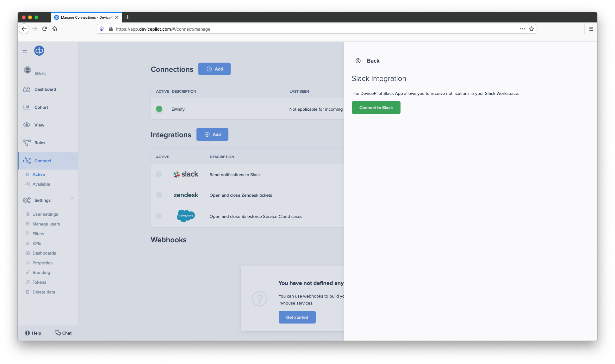This screenshot has width=615, height=364.
Task: Click the Slack logo in Integrations
Action: pos(186,174)
